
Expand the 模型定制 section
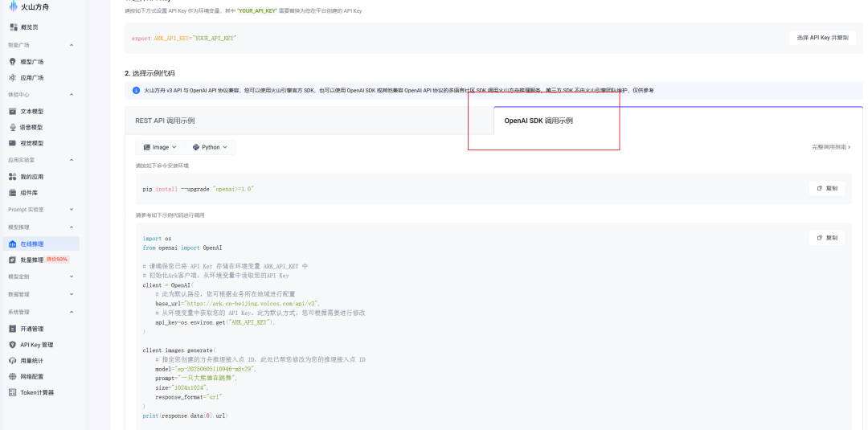click(x=72, y=276)
